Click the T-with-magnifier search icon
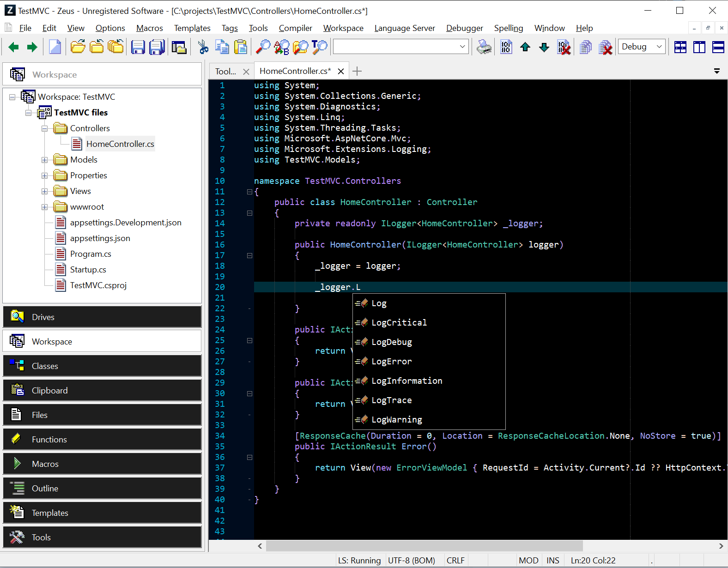The image size is (728, 568). [x=320, y=47]
